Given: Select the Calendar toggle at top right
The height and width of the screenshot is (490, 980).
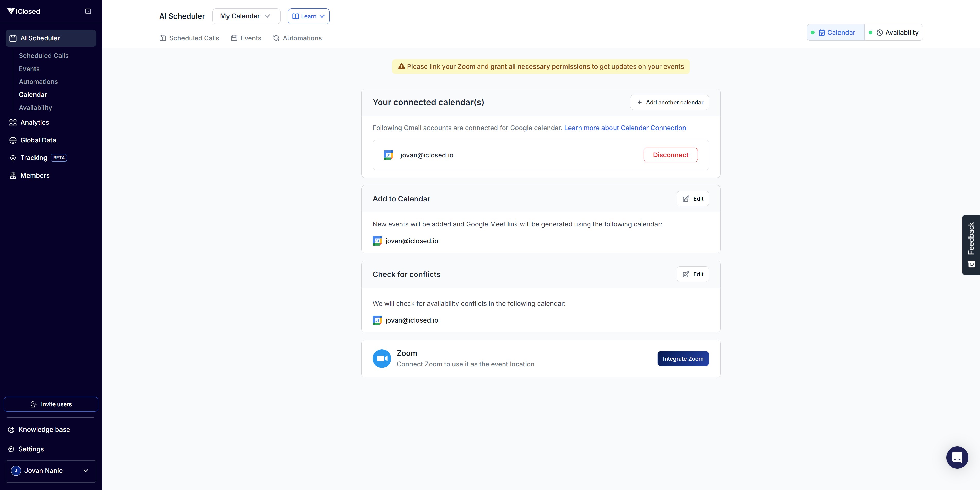Looking at the screenshot, I should click(x=836, y=33).
